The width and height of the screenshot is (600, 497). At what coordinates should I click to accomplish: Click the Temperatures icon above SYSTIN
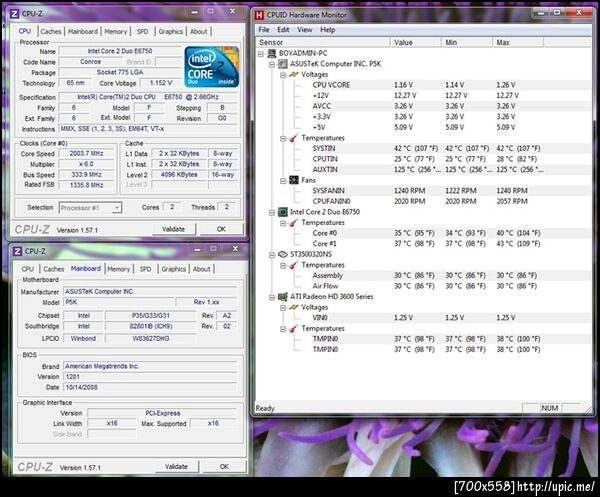coord(293,138)
